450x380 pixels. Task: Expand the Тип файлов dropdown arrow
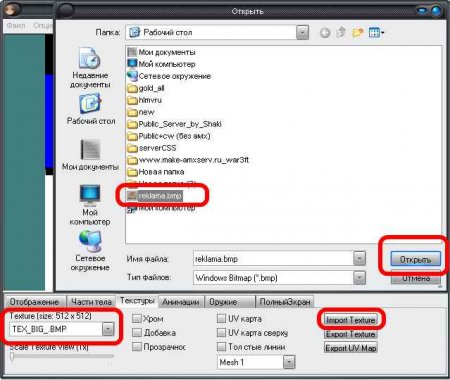[359, 277]
